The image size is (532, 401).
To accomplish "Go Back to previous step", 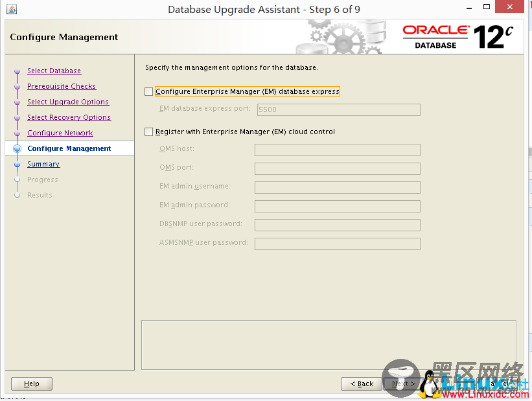I will click(362, 384).
